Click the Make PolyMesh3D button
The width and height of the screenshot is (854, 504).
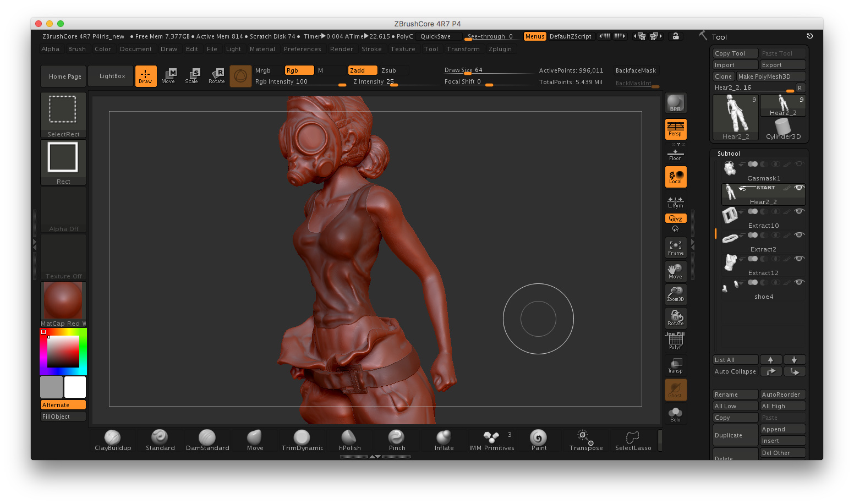770,76
